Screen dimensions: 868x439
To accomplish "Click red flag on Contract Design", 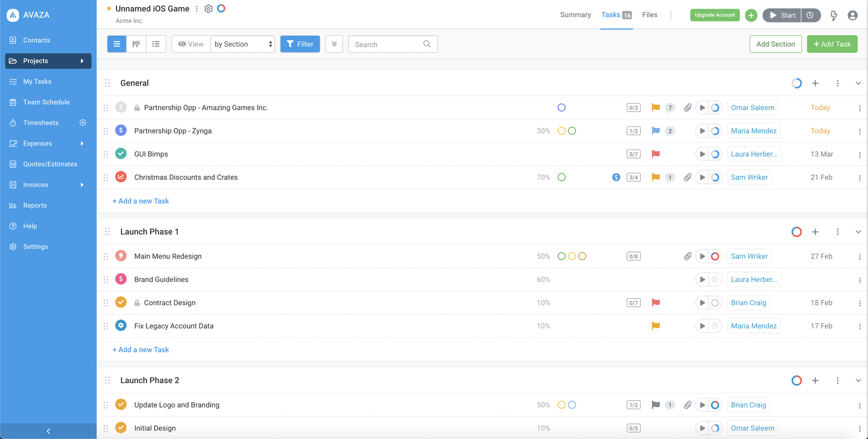I will pyautogui.click(x=655, y=302).
